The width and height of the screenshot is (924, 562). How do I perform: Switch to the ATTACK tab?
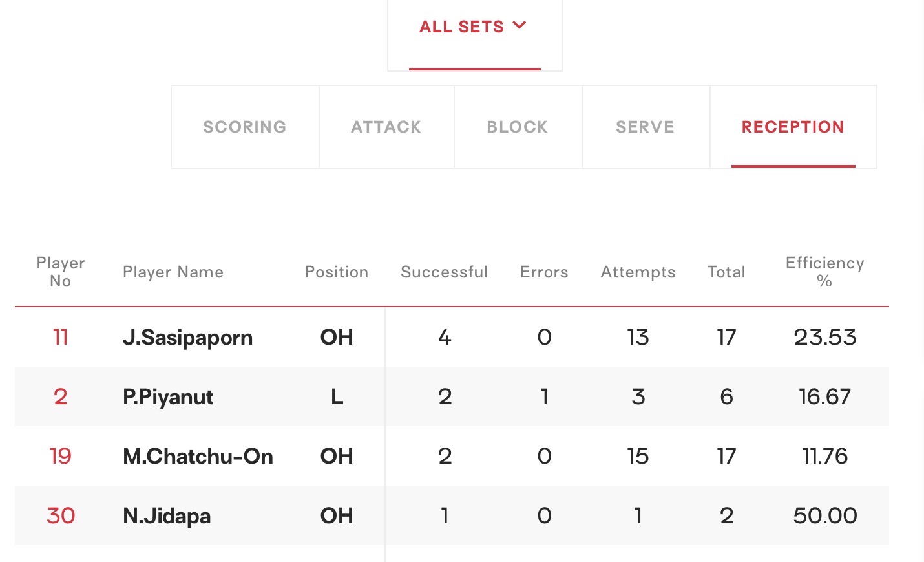(x=386, y=127)
